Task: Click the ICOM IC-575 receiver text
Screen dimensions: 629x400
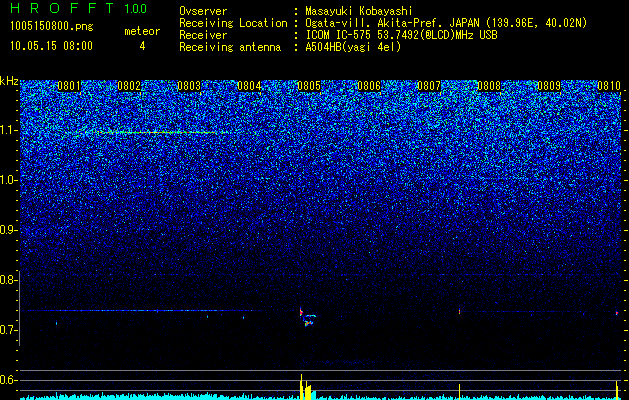Action: coord(401,35)
